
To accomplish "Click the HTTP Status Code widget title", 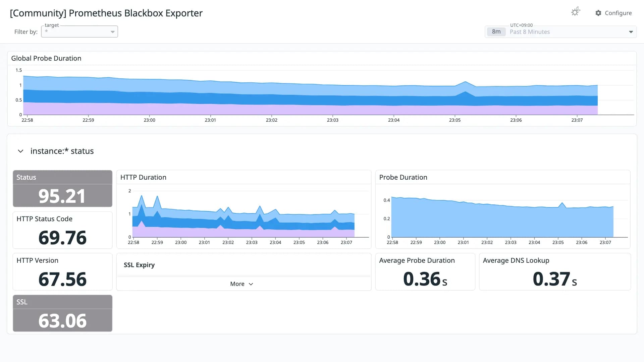I will coord(44,219).
